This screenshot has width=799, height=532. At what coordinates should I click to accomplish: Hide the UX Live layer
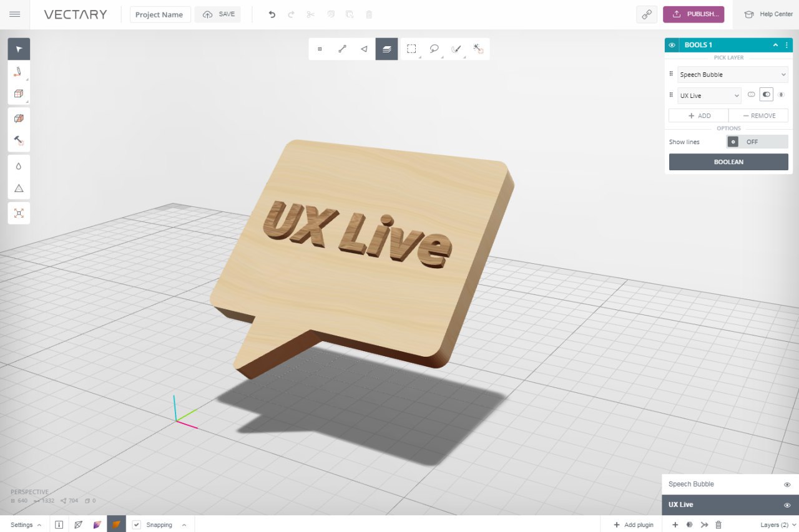(787, 505)
